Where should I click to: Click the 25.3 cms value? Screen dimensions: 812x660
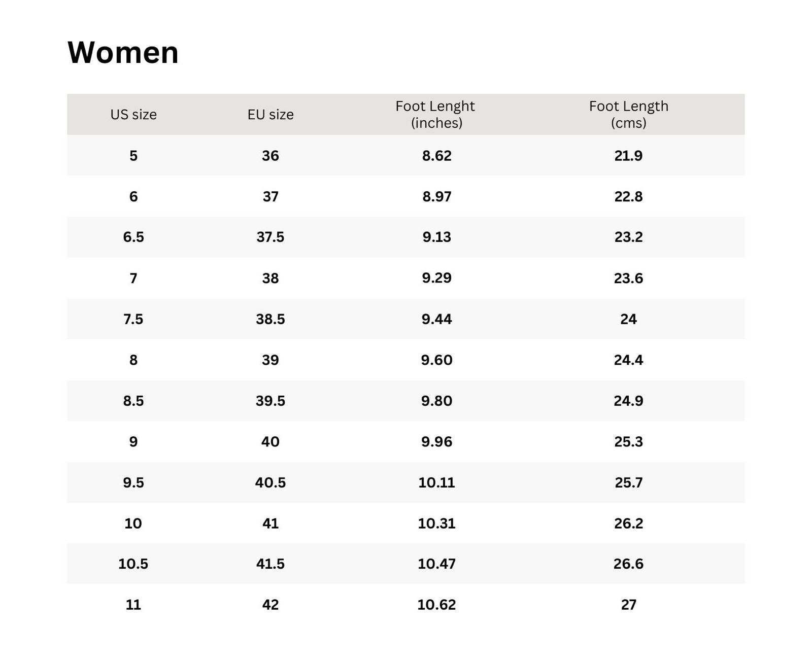coord(628,442)
